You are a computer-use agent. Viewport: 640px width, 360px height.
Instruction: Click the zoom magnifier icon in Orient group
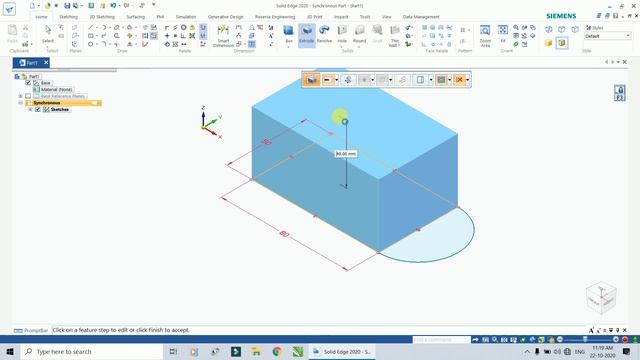coord(516,27)
